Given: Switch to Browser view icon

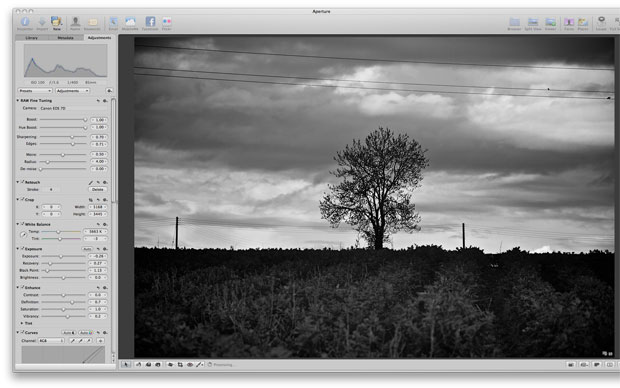Looking at the screenshot, I should [514, 23].
